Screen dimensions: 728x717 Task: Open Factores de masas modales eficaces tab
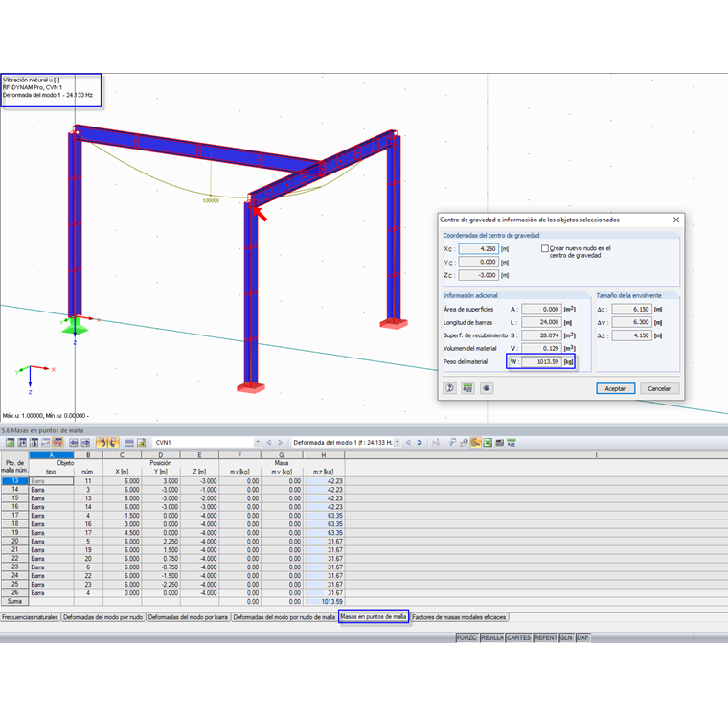click(459, 617)
